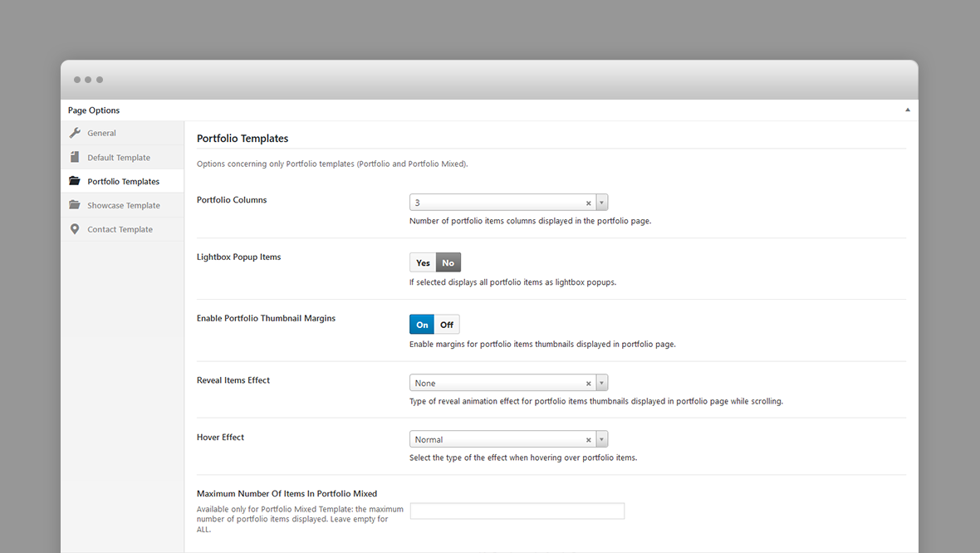Click the Maximum Number Of Items input field
Screen dimensions: 980x553
tap(517, 511)
